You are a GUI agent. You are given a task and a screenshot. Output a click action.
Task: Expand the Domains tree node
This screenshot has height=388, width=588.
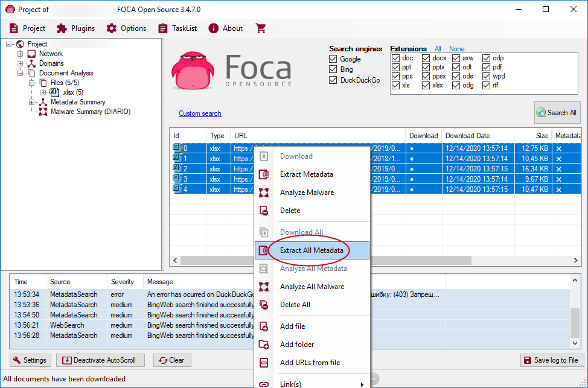coord(21,64)
